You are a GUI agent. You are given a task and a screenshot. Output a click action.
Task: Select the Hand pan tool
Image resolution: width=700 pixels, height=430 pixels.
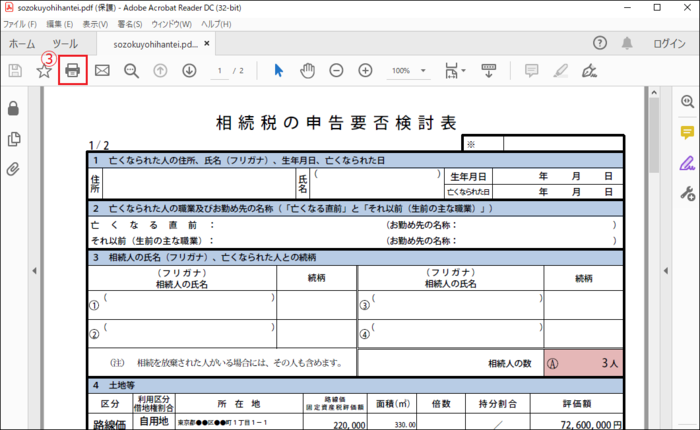(x=308, y=71)
